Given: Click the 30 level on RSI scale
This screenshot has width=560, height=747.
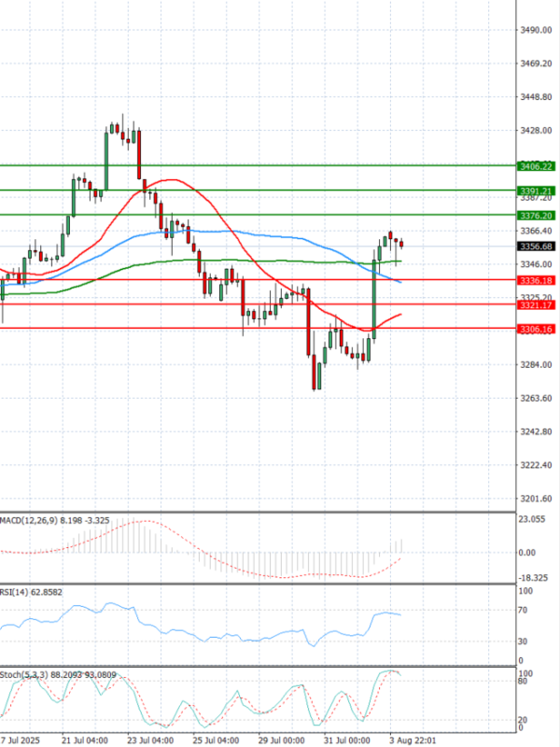Looking at the screenshot, I should tap(523, 641).
